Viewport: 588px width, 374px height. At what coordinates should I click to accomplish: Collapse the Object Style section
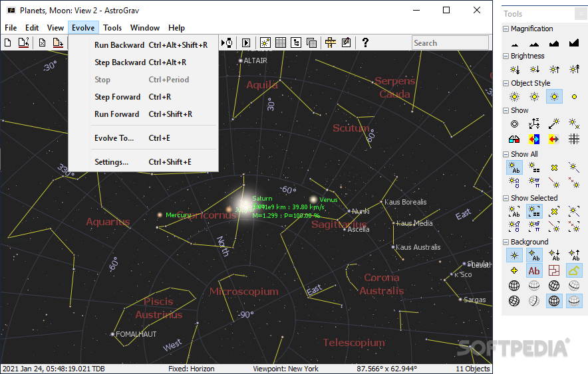pos(506,83)
